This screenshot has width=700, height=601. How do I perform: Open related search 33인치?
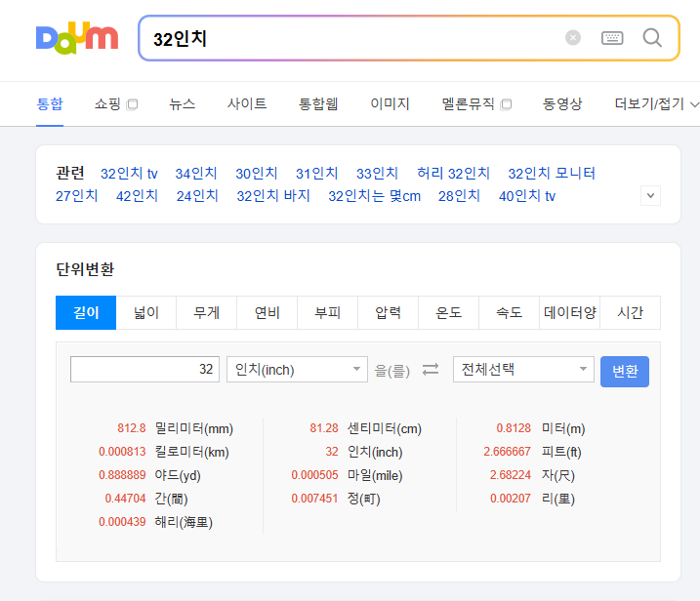pyautogui.click(x=377, y=173)
